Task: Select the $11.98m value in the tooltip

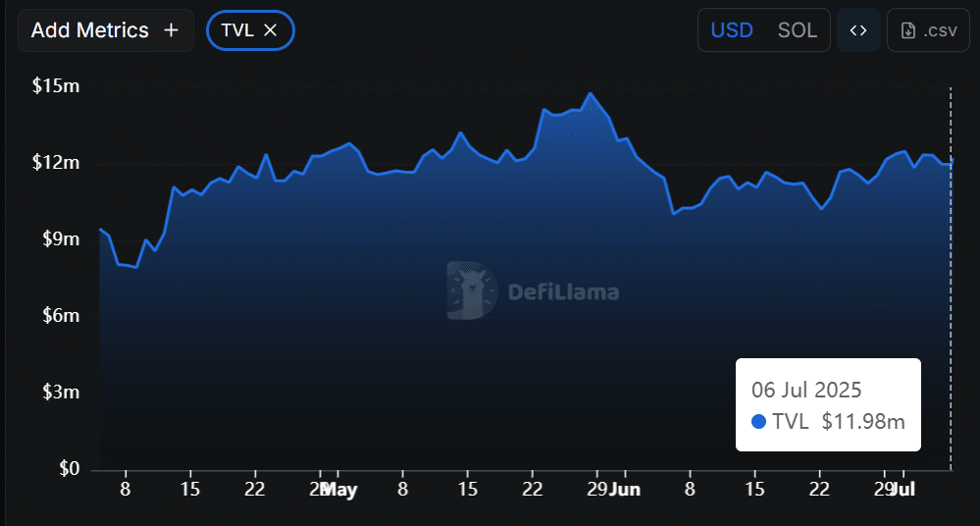Action: [863, 422]
